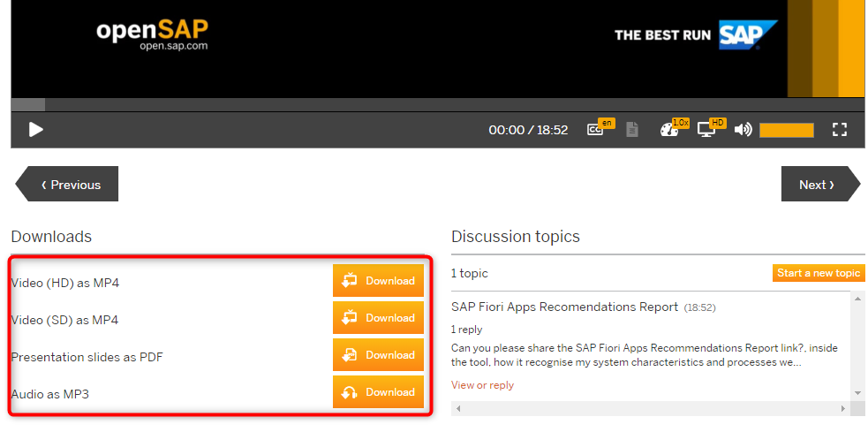Screen dimensions: 868x432
Task: Play the openSAP video
Action: [x=36, y=130]
